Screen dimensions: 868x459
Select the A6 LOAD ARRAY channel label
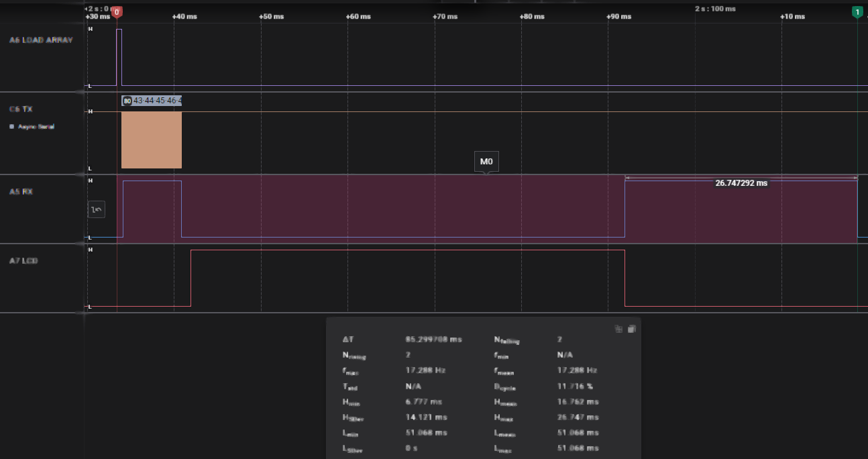pos(40,40)
